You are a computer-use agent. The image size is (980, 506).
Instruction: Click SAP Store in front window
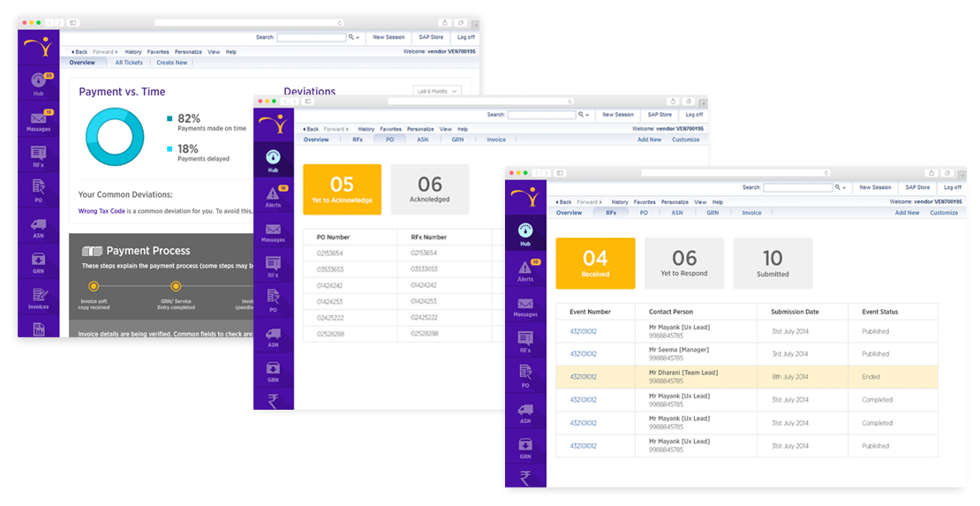point(917,187)
